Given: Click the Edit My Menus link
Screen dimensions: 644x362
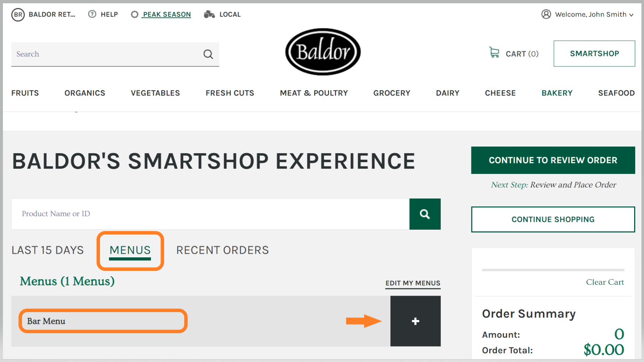Looking at the screenshot, I should coord(413,283).
